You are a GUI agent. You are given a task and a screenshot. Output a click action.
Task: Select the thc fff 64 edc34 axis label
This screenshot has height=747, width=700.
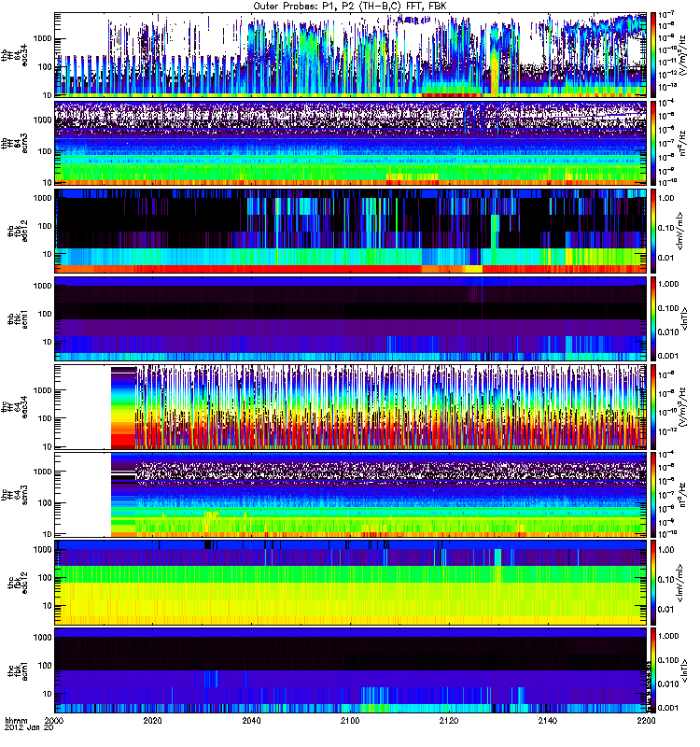pyautogui.click(x=14, y=407)
